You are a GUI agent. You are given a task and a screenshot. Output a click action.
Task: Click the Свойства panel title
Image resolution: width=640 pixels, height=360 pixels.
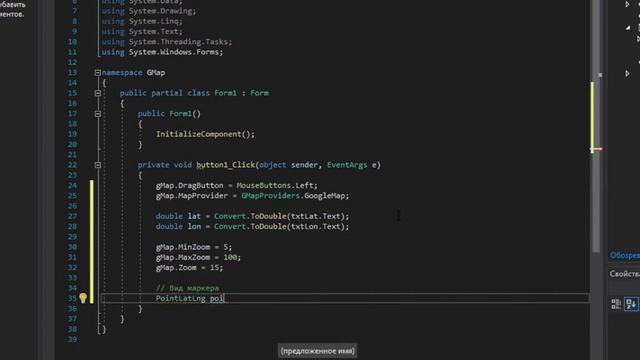pyautogui.click(x=624, y=274)
